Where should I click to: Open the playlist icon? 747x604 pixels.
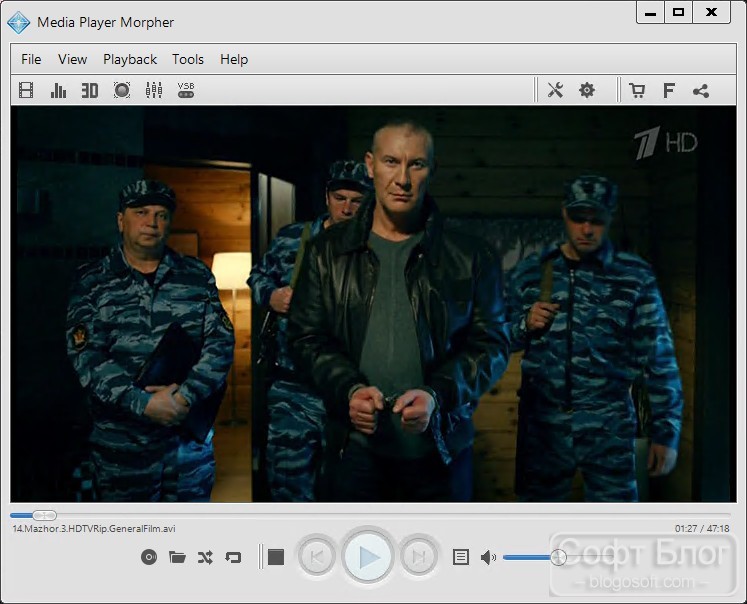click(461, 557)
